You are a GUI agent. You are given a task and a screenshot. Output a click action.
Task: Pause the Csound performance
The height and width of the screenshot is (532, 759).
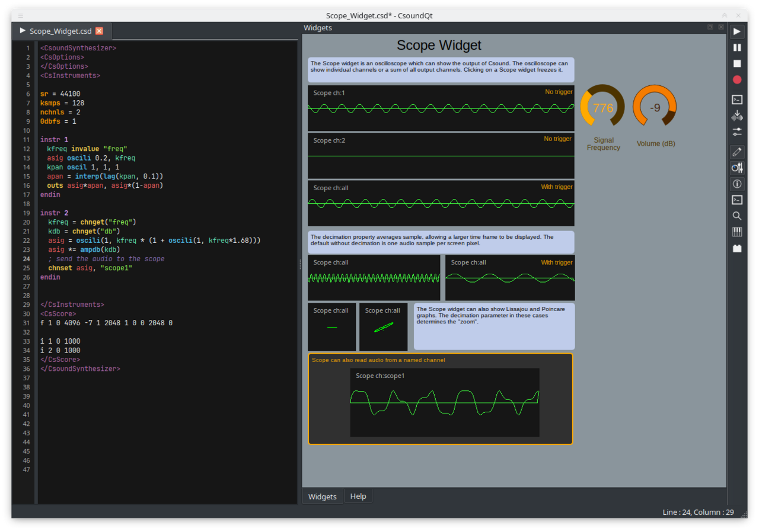tap(737, 47)
